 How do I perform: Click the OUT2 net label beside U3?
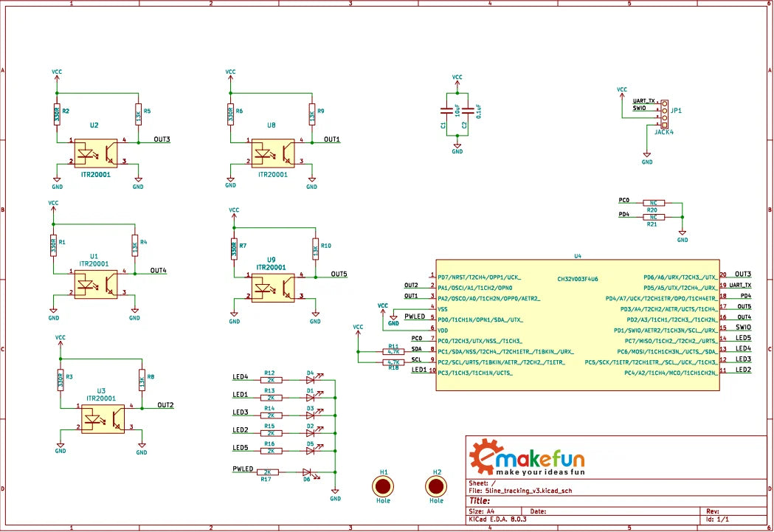pos(165,404)
